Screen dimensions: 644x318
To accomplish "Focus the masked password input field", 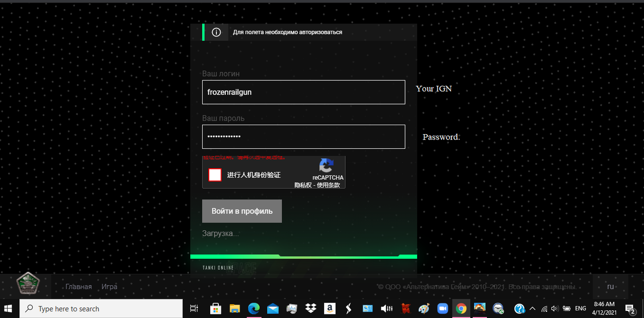I will click(303, 137).
